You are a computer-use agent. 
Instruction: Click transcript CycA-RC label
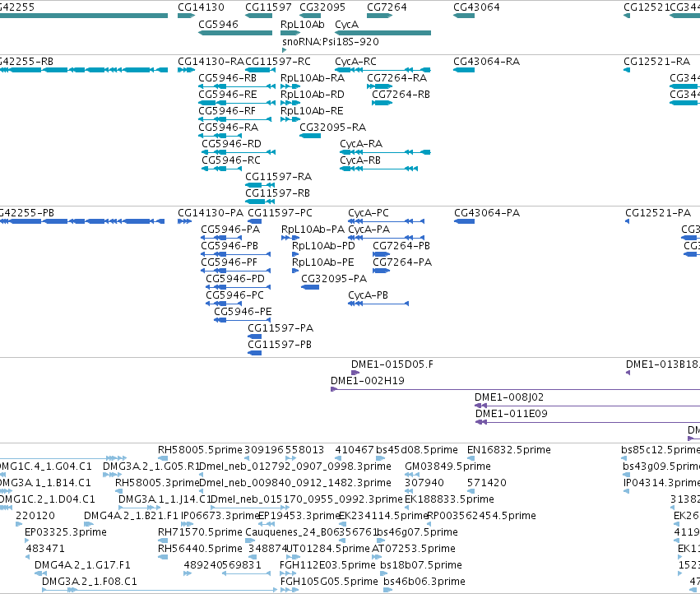356,61
